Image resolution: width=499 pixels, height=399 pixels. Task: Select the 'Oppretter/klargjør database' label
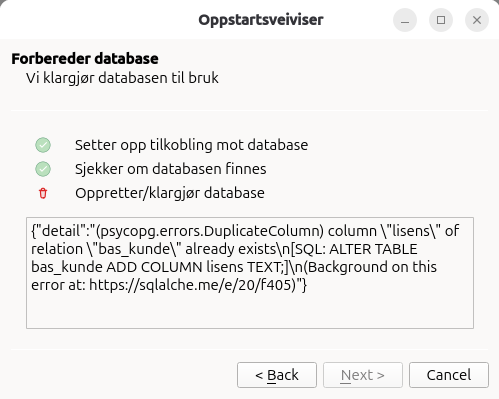point(170,193)
